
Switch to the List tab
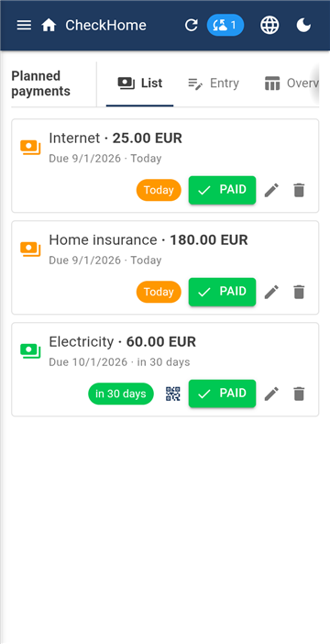click(x=140, y=83)
